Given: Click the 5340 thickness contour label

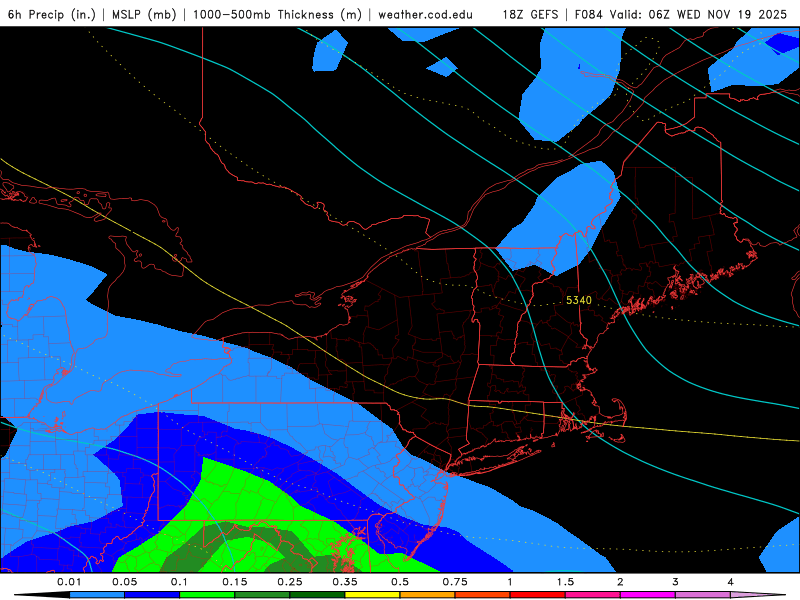Looking at the screenshot, I should pyautogui.click(x=579, y=300).
